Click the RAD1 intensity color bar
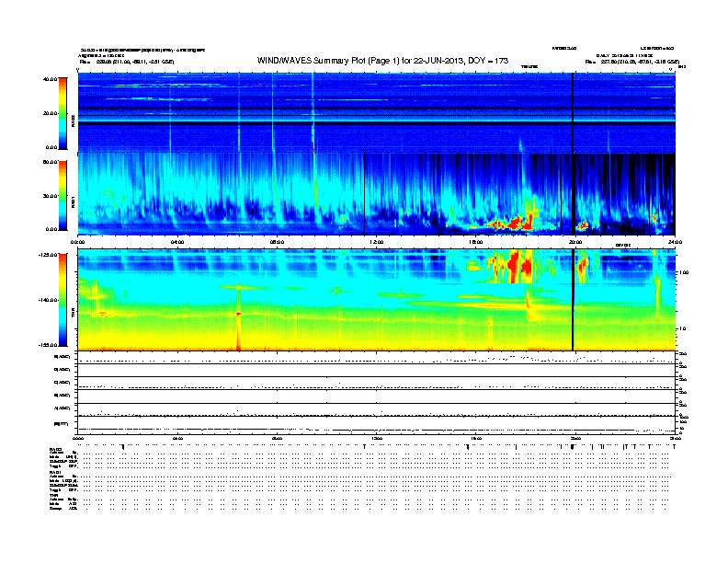This screenshot has height=563, width=728. click(63, 195)
